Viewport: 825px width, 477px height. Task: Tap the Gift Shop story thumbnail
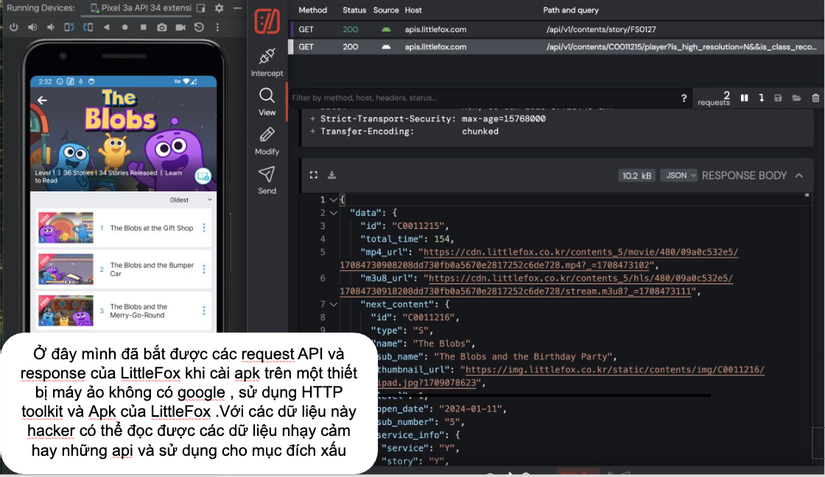pos(66,228)
